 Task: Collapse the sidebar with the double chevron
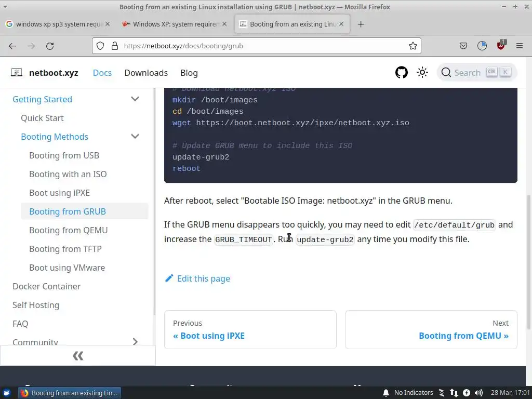[78, 355]
